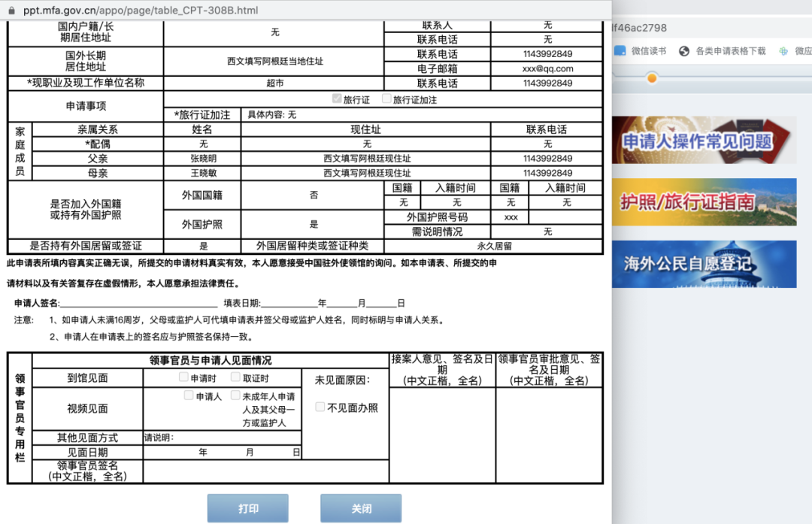The image size is (812, 524).
Task: Select the 未成年人申请人及其父母一方或监护人 checkbox
Action: (x=236, y=395)
